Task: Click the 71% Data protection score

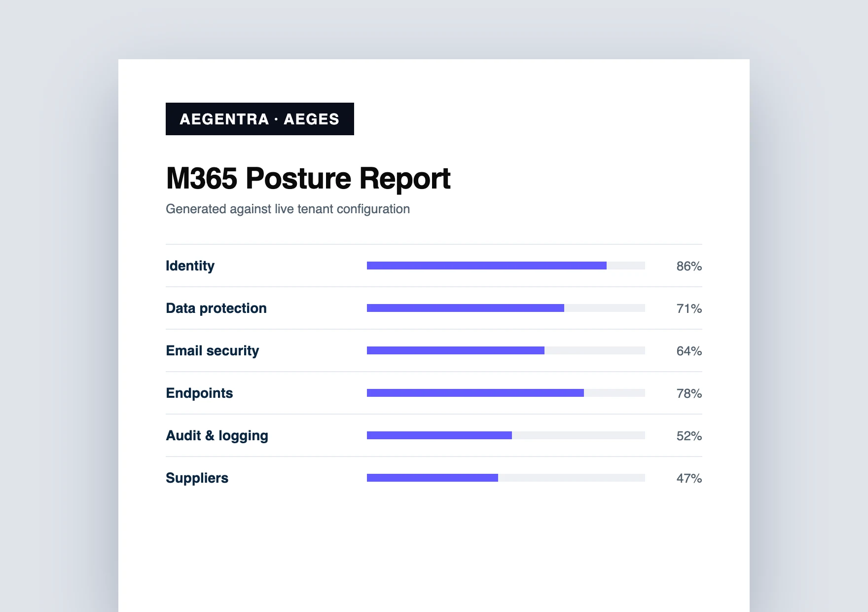Action: 689,308
